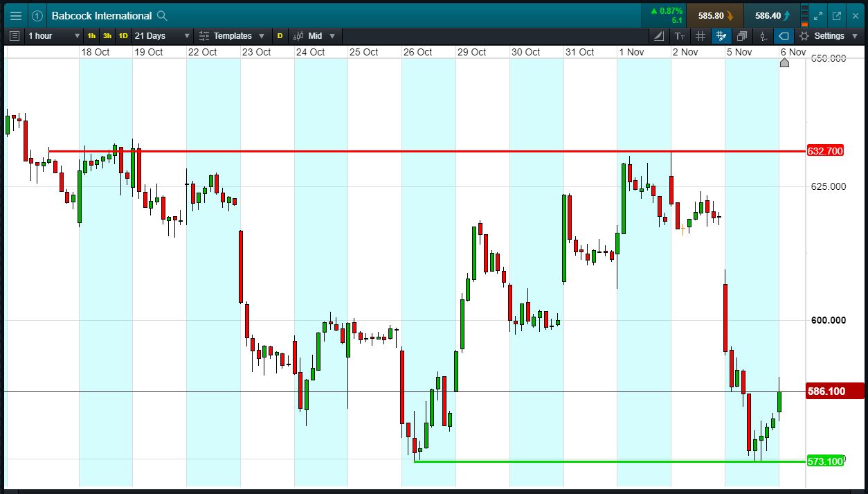
Task: Open the Mid price type dropdown
Action: (x=314, y=36)
